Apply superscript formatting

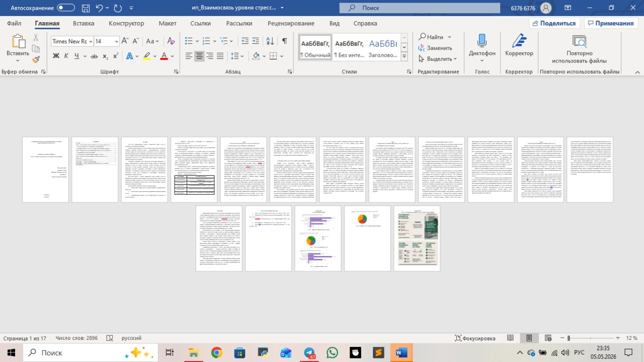click(x=116, y=56)
